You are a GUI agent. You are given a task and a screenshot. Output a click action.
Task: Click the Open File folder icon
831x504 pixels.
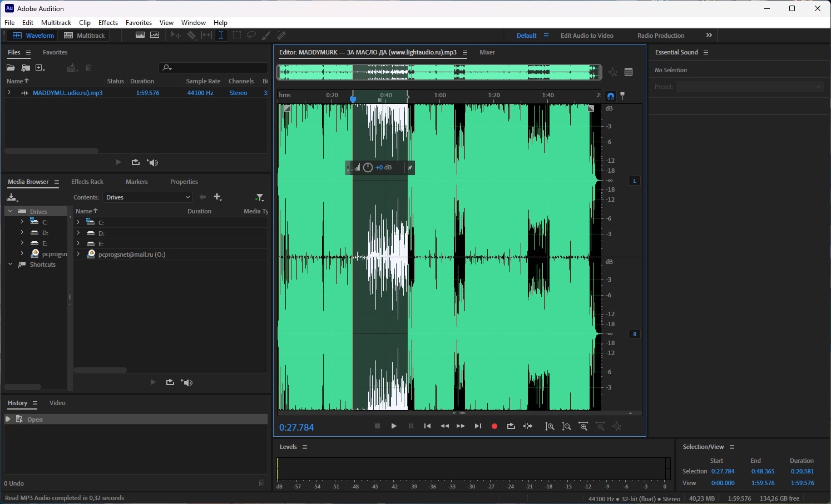pos(11,68)
